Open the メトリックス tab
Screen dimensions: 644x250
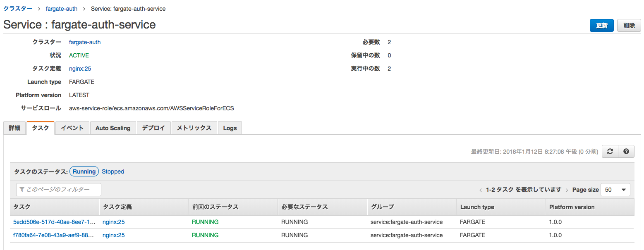pos(194,128)
